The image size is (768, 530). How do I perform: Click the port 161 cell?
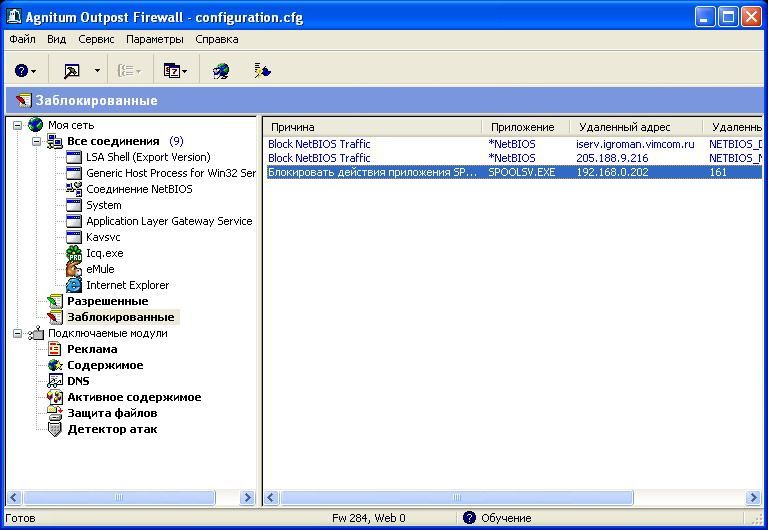tap(718, 172)
